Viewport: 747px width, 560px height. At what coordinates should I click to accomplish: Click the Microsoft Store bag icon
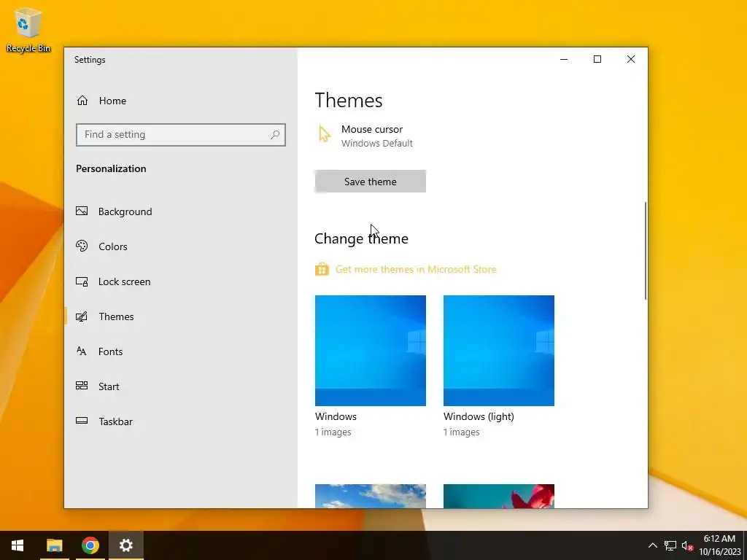tap(322, 269)
